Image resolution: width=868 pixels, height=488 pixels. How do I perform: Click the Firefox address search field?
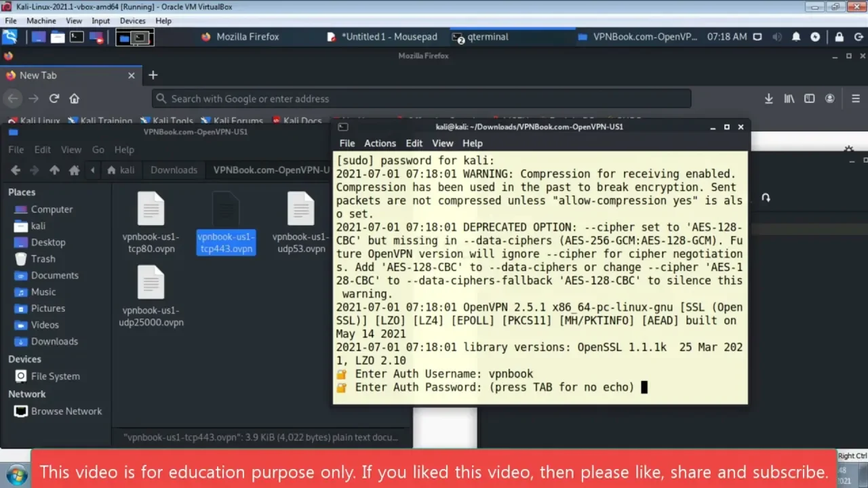pos(420,99)
